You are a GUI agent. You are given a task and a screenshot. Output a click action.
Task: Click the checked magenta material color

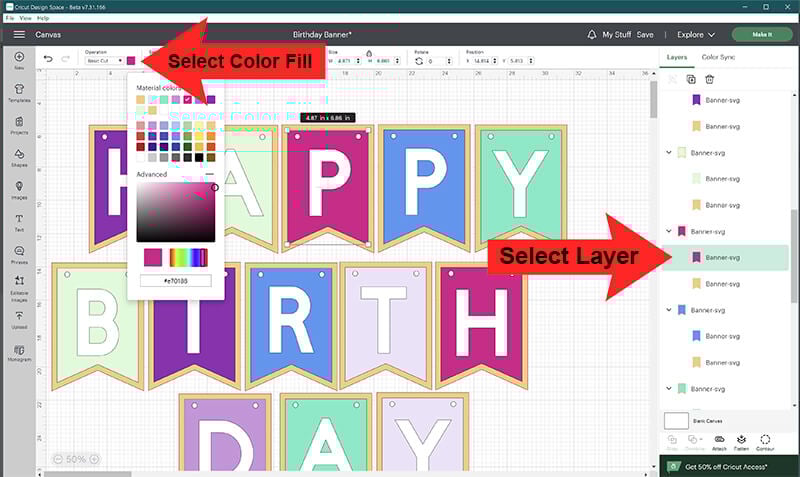point(187,99)
